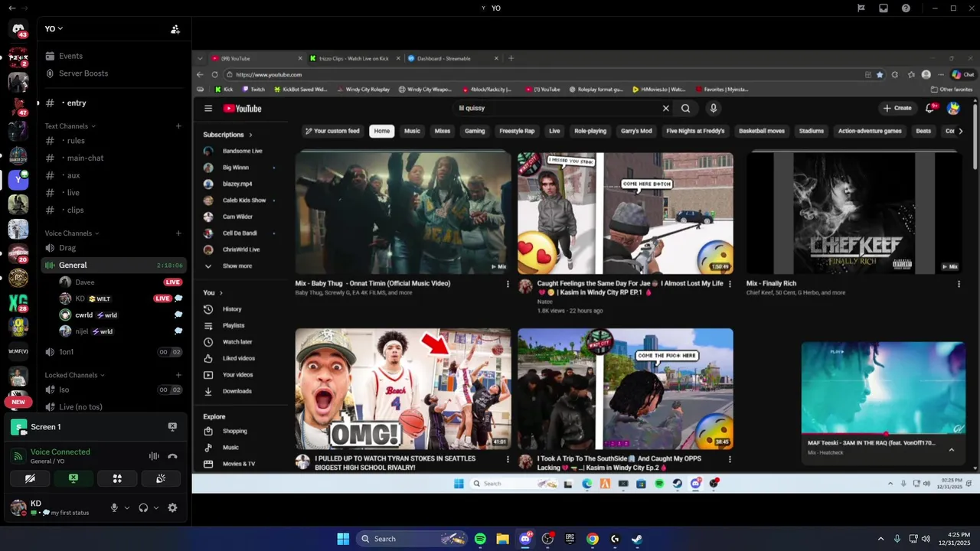980x551 pixels.
Task: Open the Baby Thug Onnat Timin thumbnail
Action: [403, 213]
